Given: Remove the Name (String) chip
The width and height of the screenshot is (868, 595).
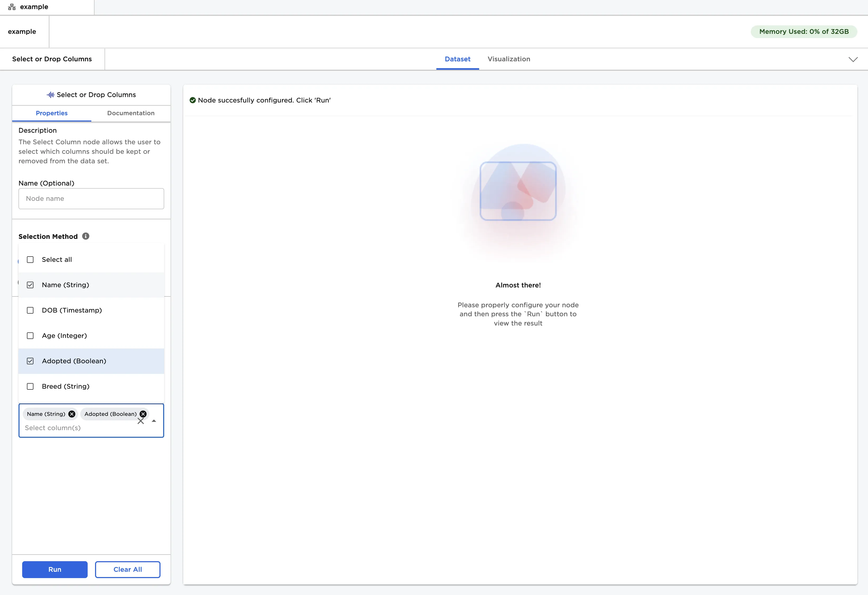Looking at the screenshot, I should [x=72, y=414].
